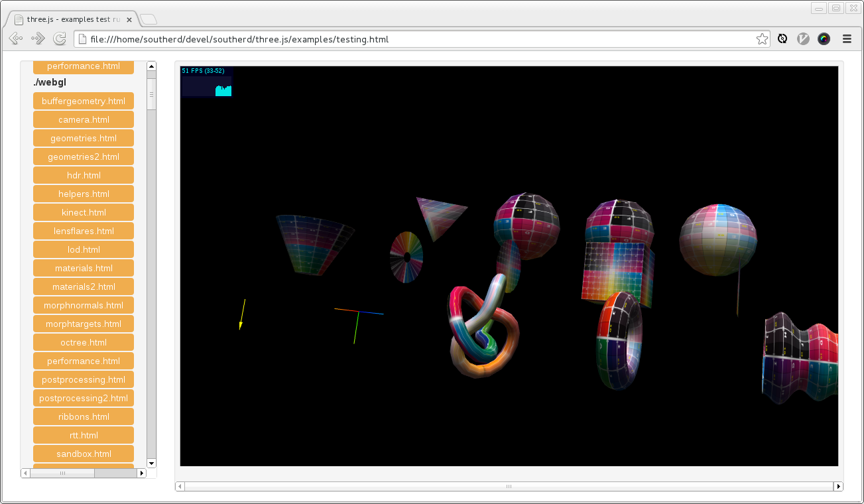Open rtt.html example

click(84, 435)
